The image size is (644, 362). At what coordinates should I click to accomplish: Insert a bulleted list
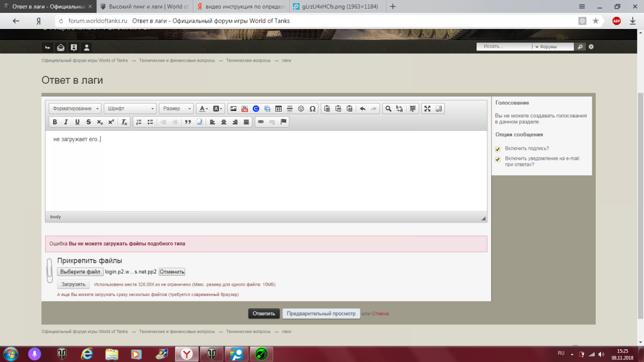coord(150,122)
